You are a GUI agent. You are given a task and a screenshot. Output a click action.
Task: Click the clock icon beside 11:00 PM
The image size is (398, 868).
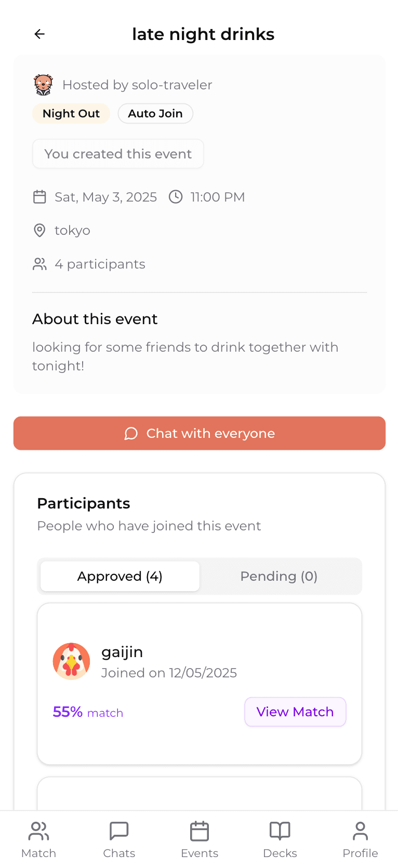pos(176,197)
